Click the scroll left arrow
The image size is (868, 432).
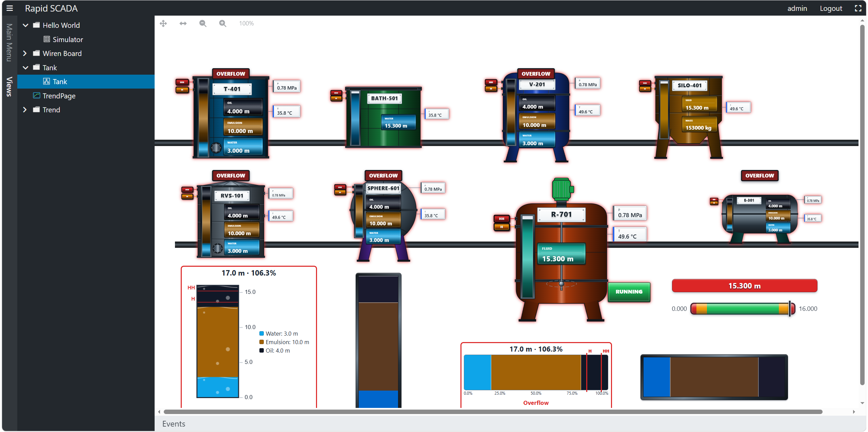[159, 412]
